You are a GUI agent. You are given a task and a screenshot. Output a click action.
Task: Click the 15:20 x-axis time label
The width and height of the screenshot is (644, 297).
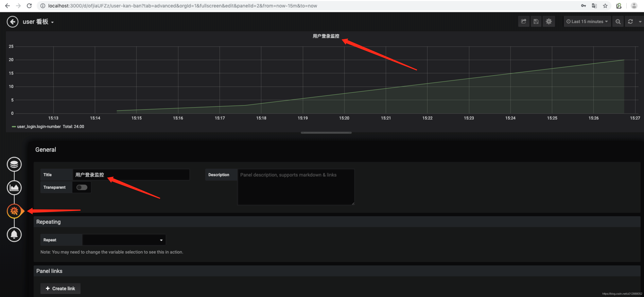344,118
